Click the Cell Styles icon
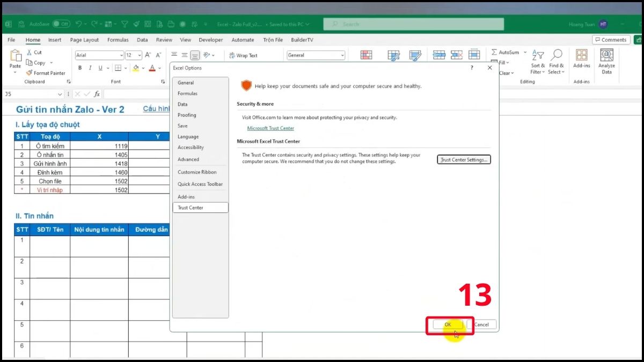Viewport: 644px width, 362px height. pyautogui.click(x=415, y=55)
